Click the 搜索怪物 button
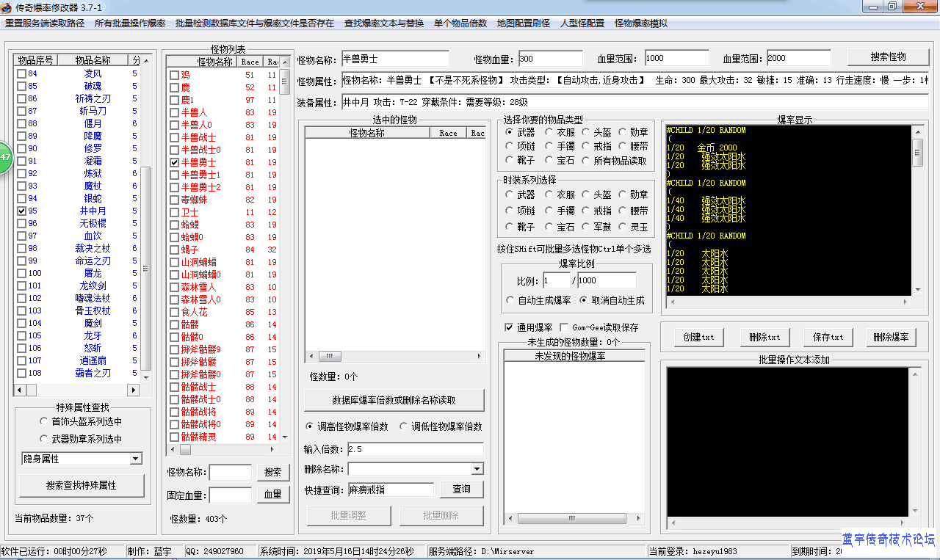This screenshot has height=560, width=940. click(888, 57)
